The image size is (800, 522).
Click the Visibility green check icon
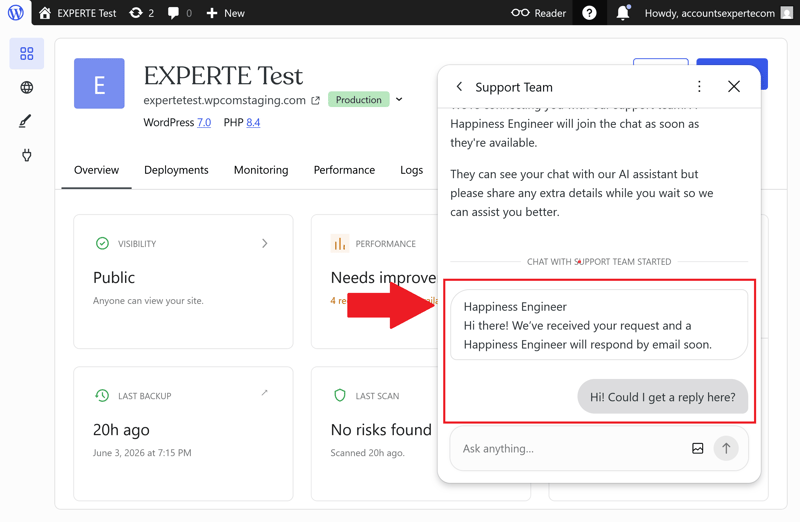tap(102, 243)
